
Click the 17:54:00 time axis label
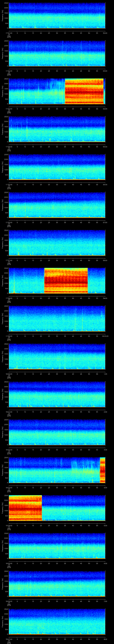pos(9,147)
